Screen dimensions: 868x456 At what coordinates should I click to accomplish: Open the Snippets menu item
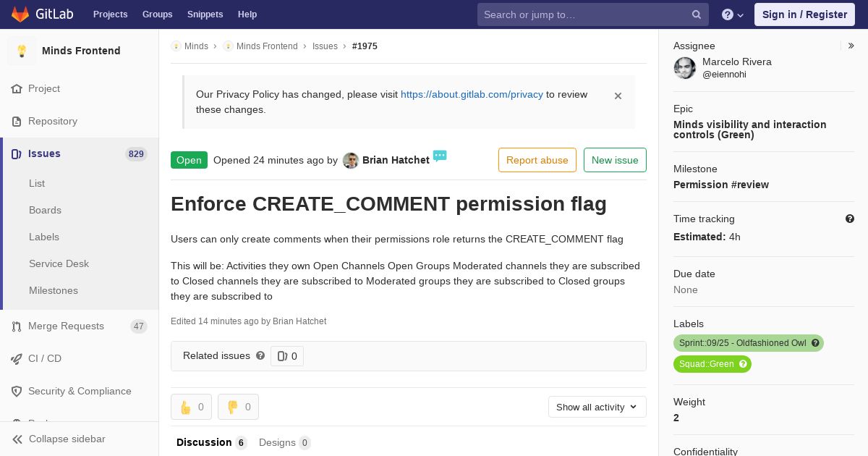tap(205, 14)
